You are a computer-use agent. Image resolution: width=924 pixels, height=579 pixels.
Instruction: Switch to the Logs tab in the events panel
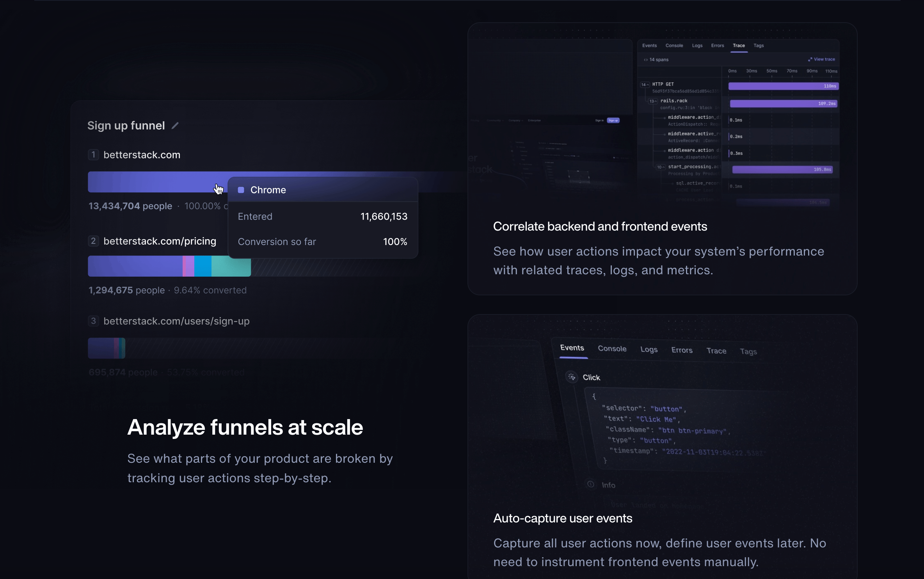pyautogui.click(x=649, y=350)
